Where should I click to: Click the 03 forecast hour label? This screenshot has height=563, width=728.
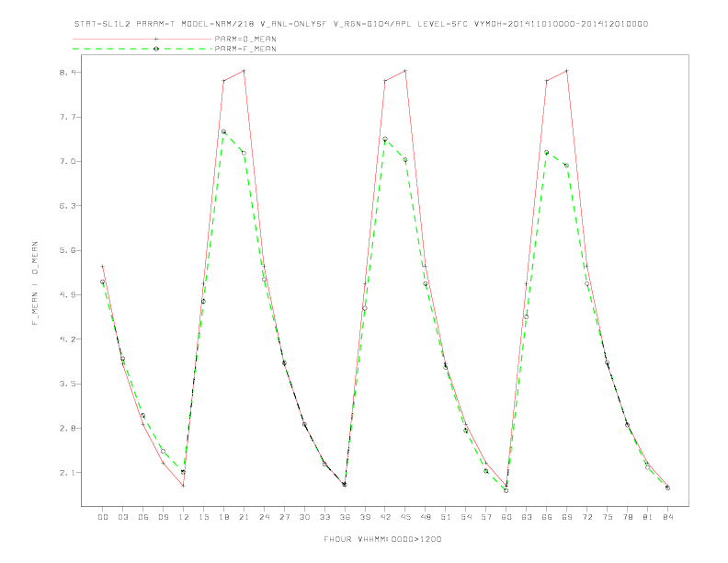pyautogui.click(x=122, y=517)
